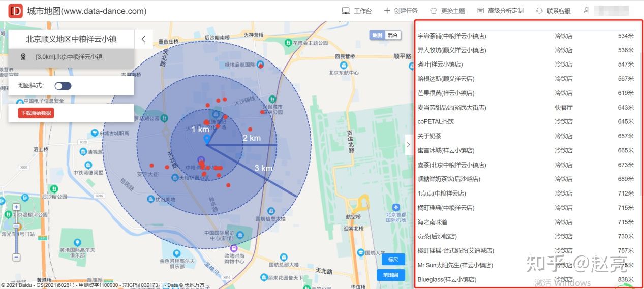The width and height of the screenshot is (644, 289).
Task: Select the [3.0km]北京中粮祥云小镇 entry
Action: coord(71,57)
